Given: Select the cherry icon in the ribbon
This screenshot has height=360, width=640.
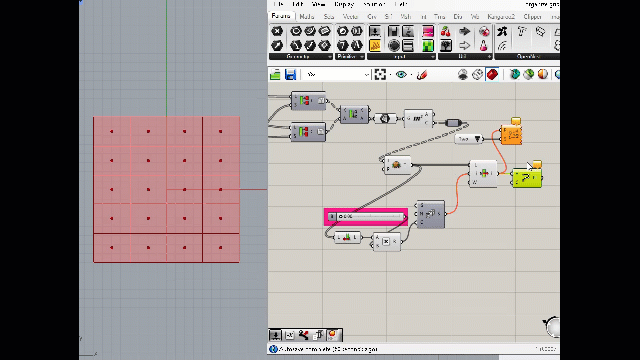Looking at the screenshot, I should click(446, 31).
